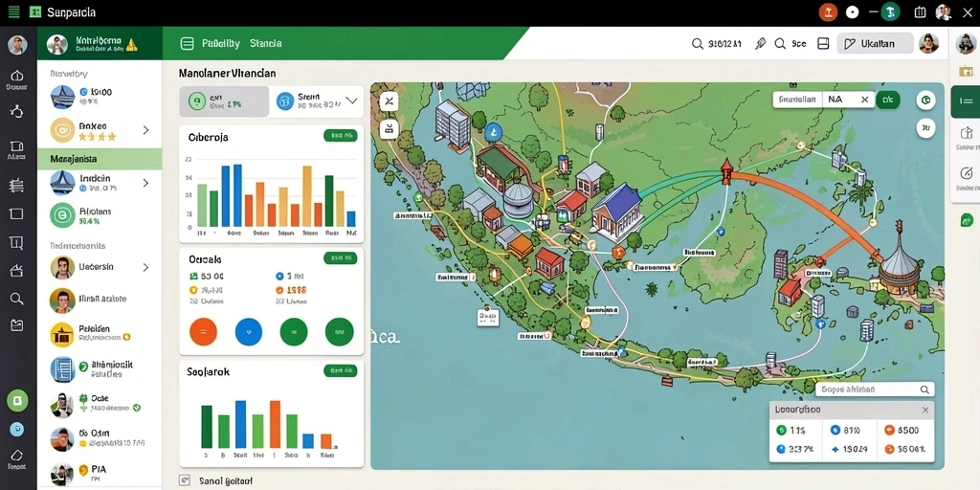Image resolution: width=980 pixels, height=490 pixels.
Task: Click the map search input field
Action: [875, 390]
